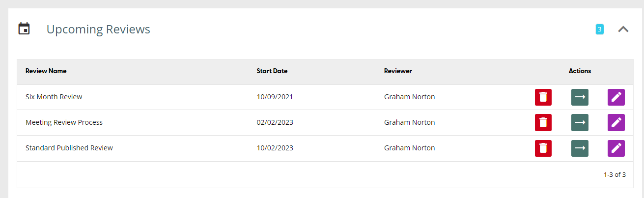Edit the Six Month Review
This screenshot has height=198, width=644.
point(616,97)
